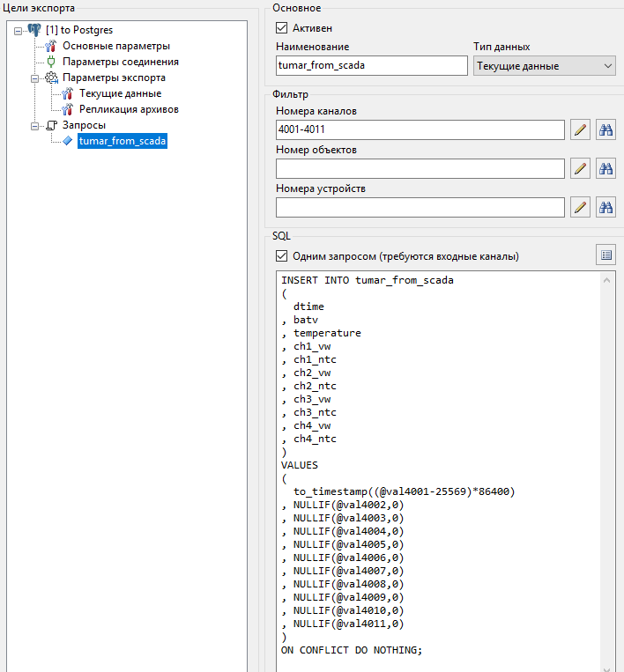624x672 pixels.
Task: Collapse the Запросы tree node
Action: (x=34, y=126)
